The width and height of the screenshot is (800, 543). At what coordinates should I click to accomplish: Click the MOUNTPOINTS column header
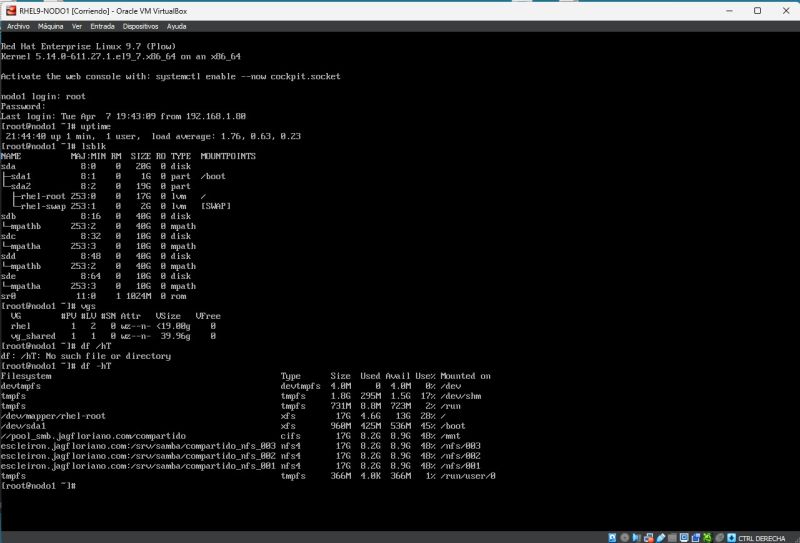(x=228, y=156)
